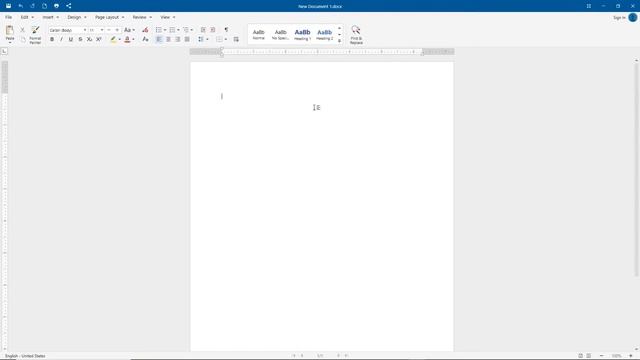Viewport: 640px width, 360px height.
Task: Activate the Format Painter
Action: coord(36,35)
